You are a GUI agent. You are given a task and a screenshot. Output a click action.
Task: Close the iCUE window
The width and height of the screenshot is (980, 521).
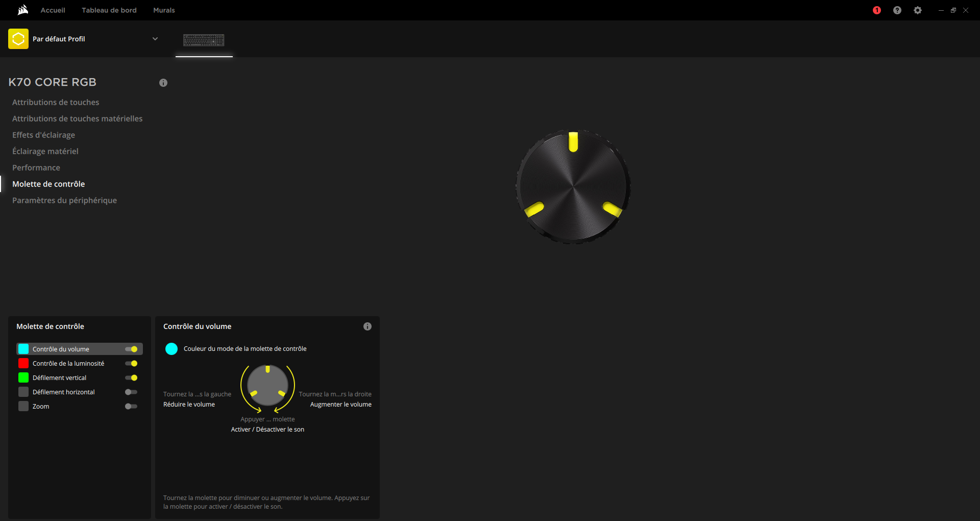965,10
